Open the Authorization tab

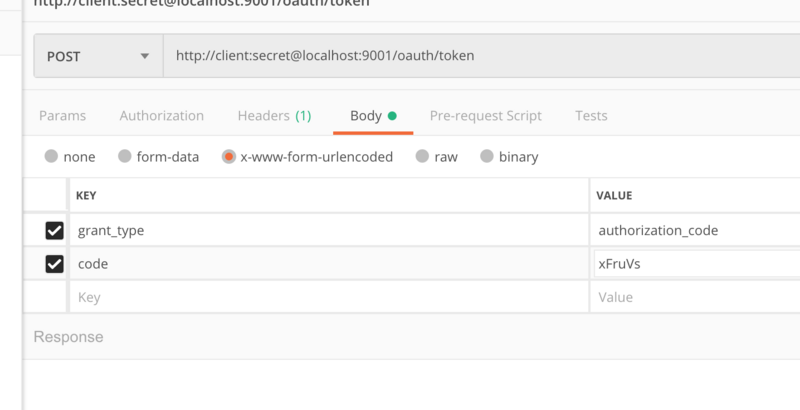(x=161, y=115)
